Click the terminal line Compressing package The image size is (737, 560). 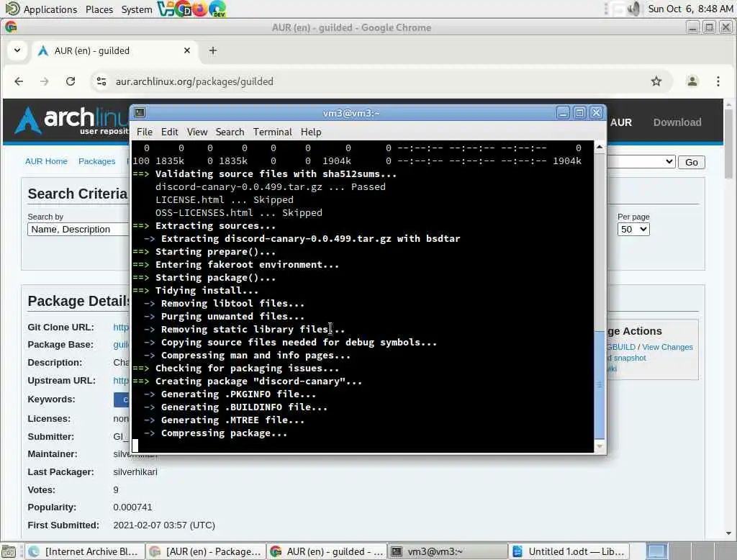click(215, 433)
